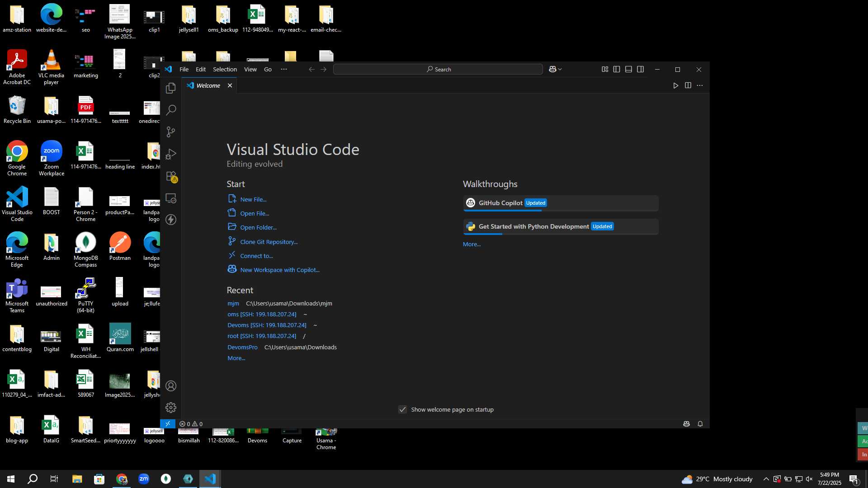
Task: Split the editor to the right
Action: tap(688, 85)
